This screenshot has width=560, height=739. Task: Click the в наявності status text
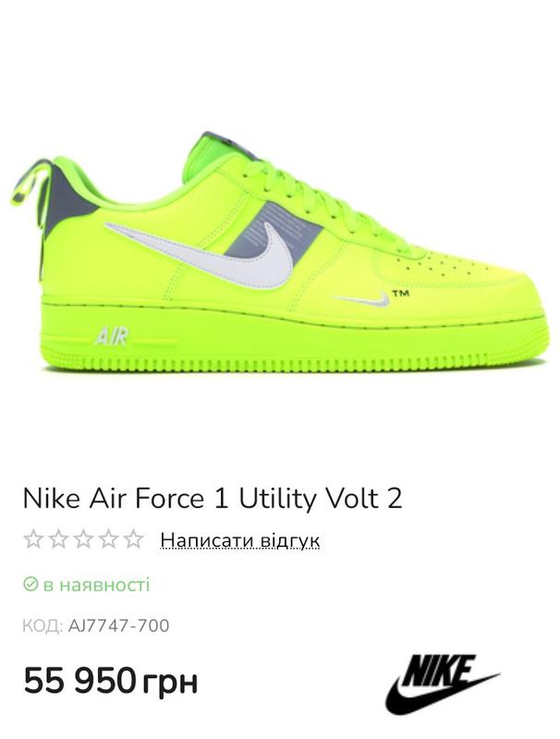coord(97,585)
